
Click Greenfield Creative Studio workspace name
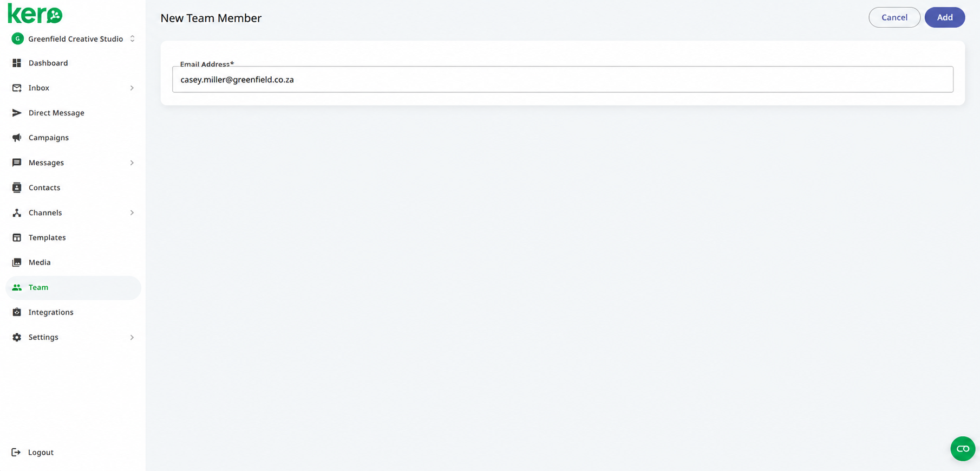click(76, 39)
